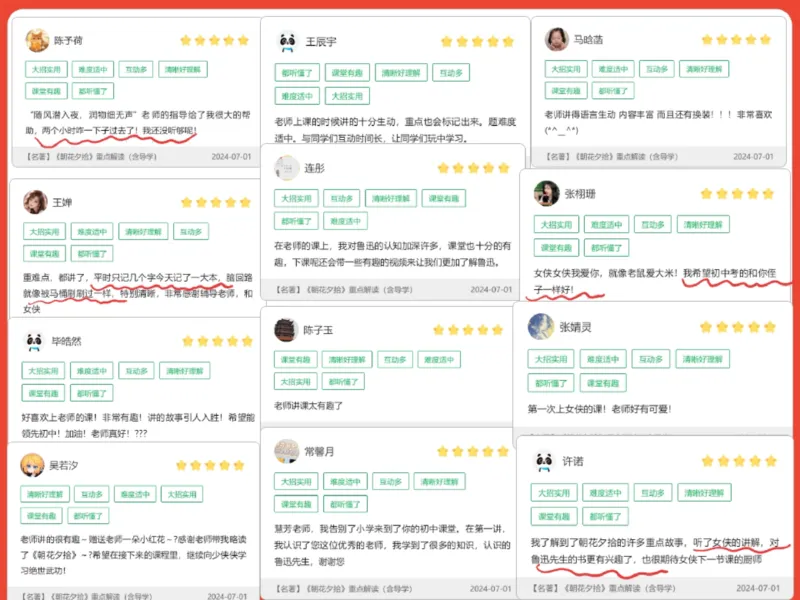Screen dimensions: 800x600
Task: Click the reviewer name 王辰宇
Action: [321, 42]
